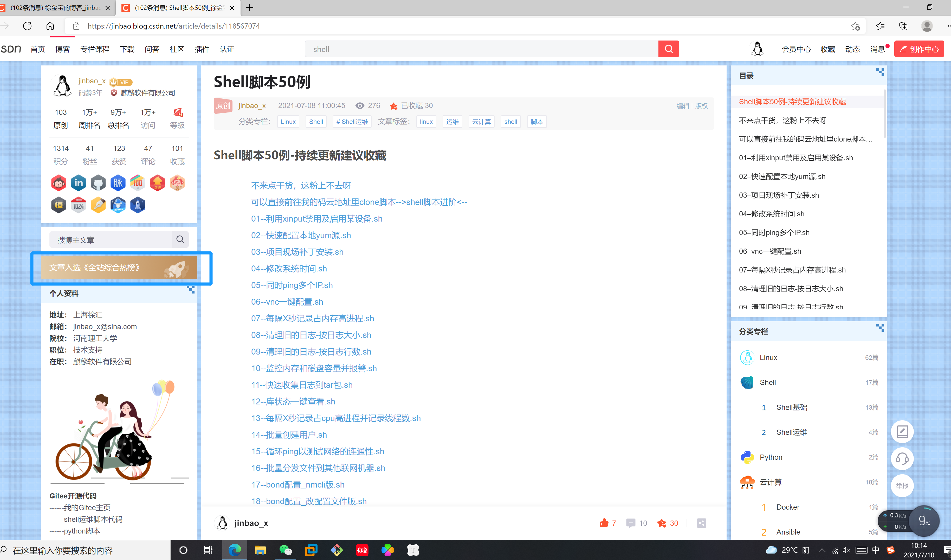Screen dimensions: 951x560
Task: Collapse the 个人资料 panel corner icon
Action: [x=191, y=289]
